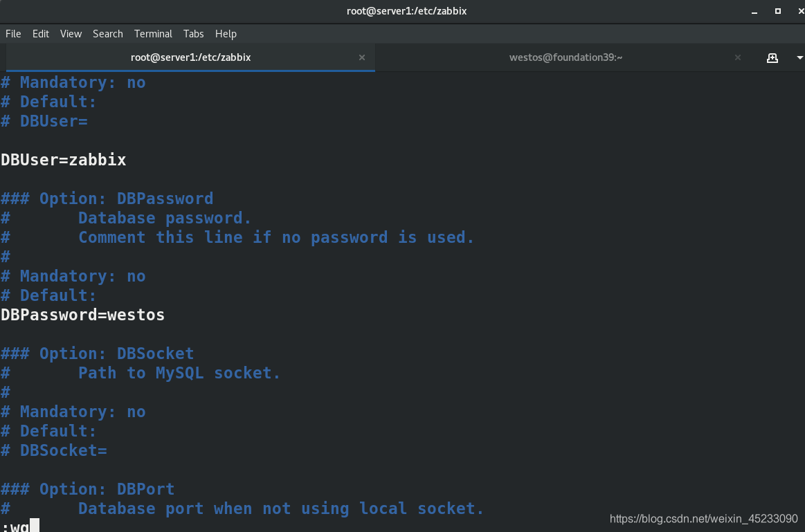Image resolution: width=805 pixels, height=532 pixels.
Task: Open the Terminal menu
Action: coord(153,34)
